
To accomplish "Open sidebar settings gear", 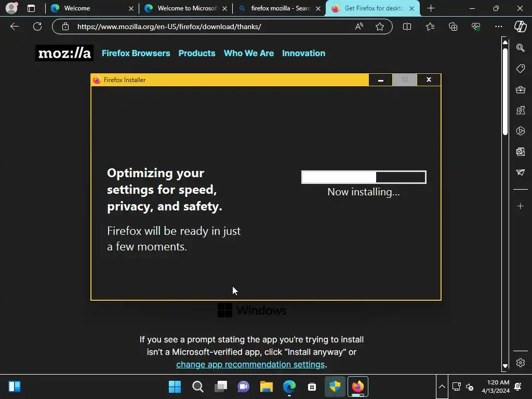I will pos(520,363).
